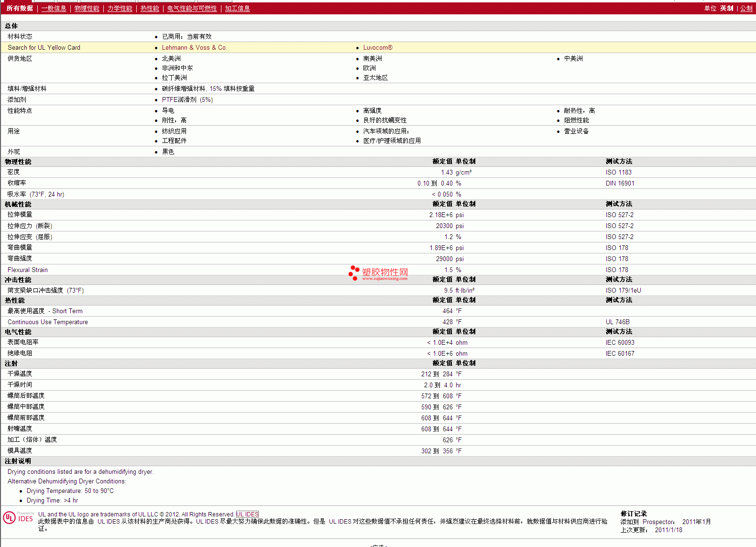This screenshot has width=756, height=547.
Task: Follow the UL IDES footer hyperlink
Action: click(x=247, y=514)
